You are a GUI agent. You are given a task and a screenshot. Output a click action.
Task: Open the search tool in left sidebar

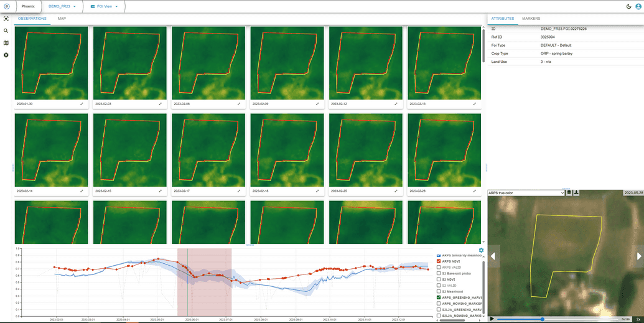[6, 30]
